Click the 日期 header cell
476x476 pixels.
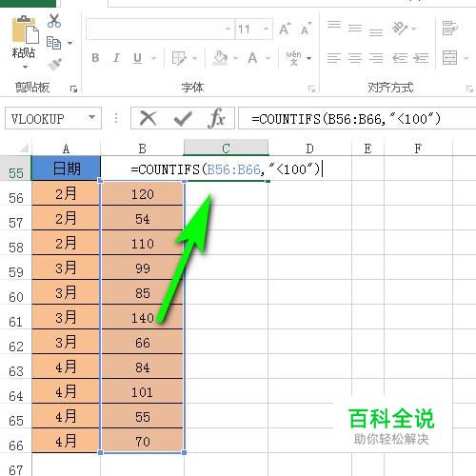coord(66,169)
